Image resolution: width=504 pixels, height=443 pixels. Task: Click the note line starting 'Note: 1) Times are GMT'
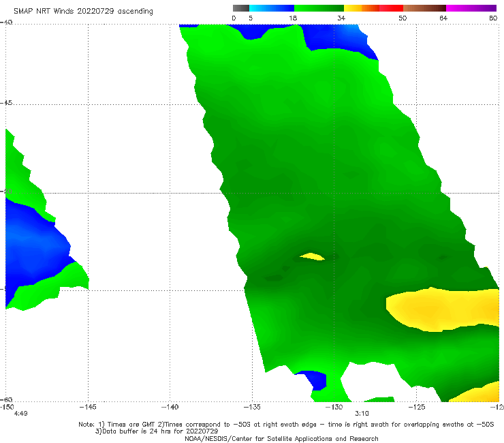click(286, 425)
